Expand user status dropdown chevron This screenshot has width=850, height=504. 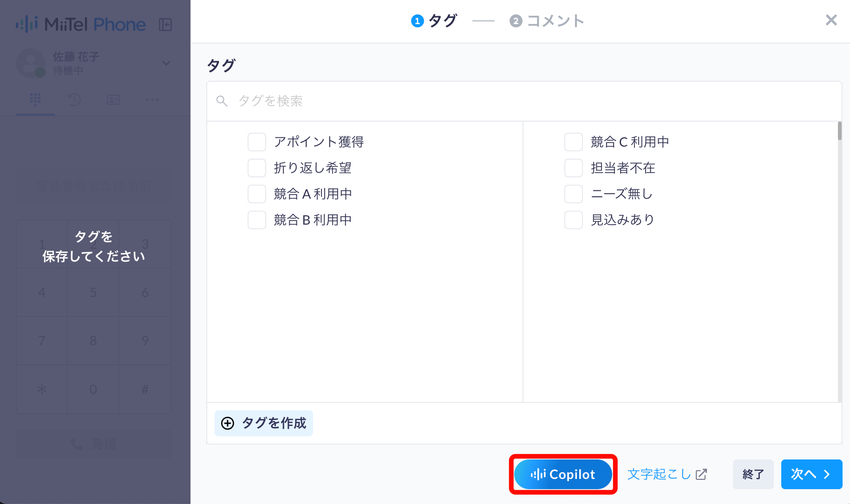pos(166,63)
